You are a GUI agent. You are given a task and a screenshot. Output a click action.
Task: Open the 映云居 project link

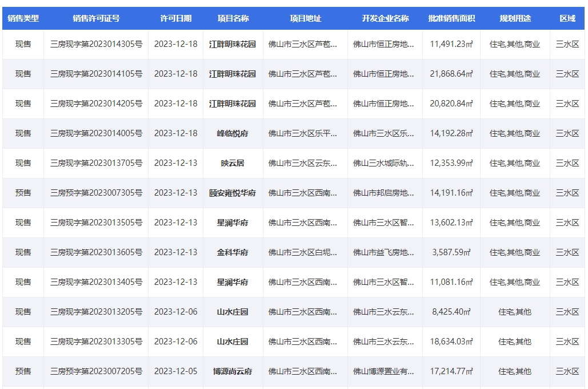233,163
